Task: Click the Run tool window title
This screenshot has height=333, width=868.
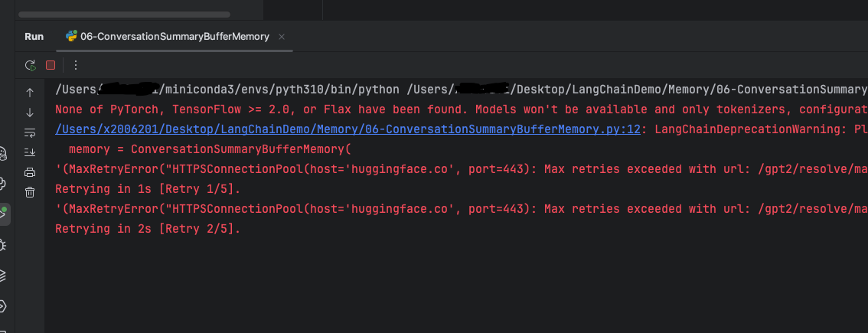Action: [34, 37]
